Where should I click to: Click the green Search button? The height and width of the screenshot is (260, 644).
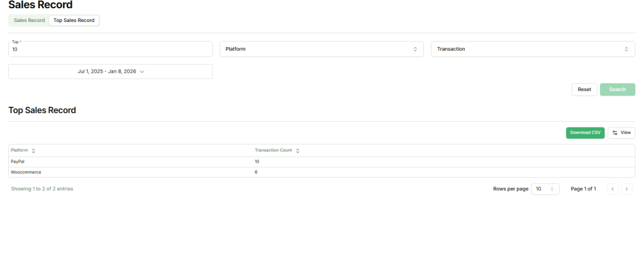pos(617,89)
